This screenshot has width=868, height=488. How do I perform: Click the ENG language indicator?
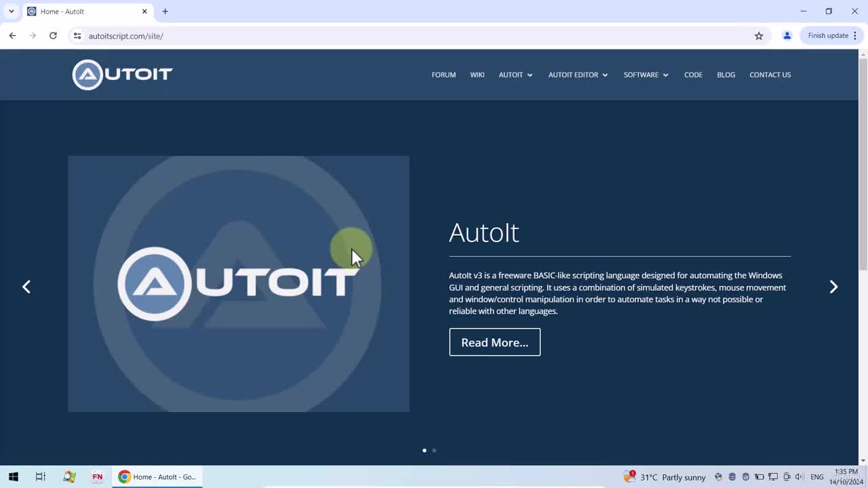tap(817, 477)
